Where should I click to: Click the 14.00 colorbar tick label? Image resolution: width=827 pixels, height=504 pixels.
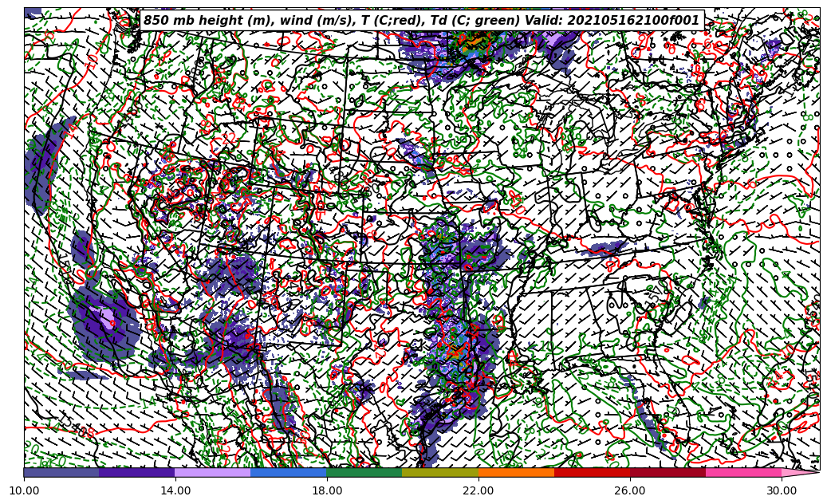[x=175, y=490]
